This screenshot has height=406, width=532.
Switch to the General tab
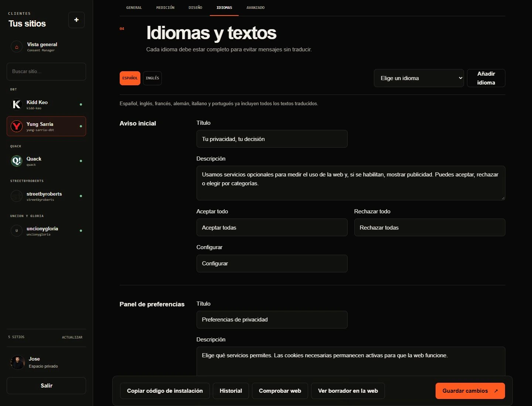click(134, 8)
